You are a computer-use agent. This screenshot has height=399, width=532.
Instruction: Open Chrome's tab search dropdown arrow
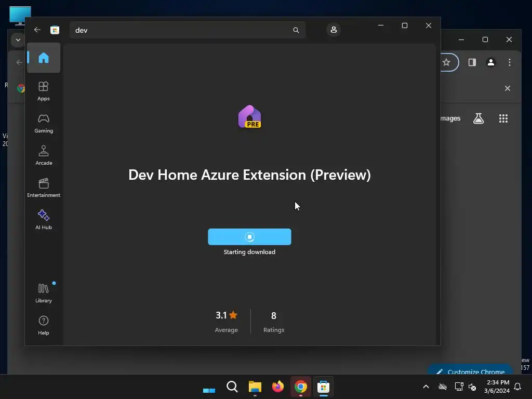pyautogui.click(x=18, y=40)
